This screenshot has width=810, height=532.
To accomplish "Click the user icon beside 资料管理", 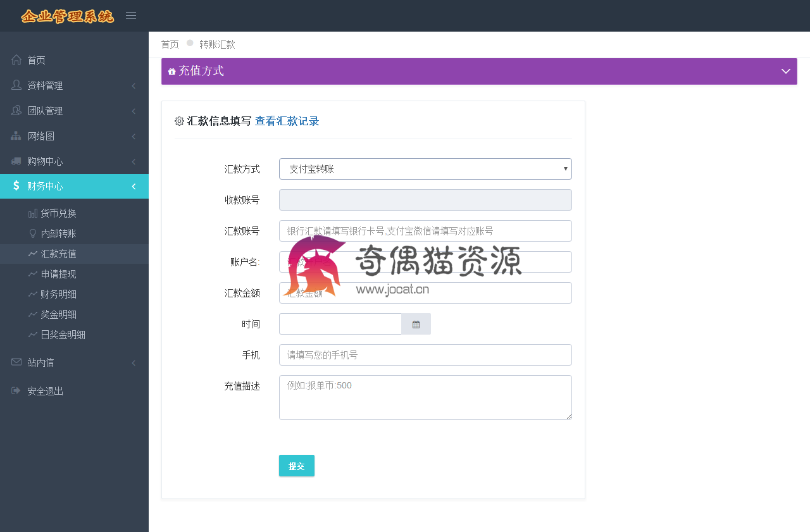I will (x=16, y=85).
